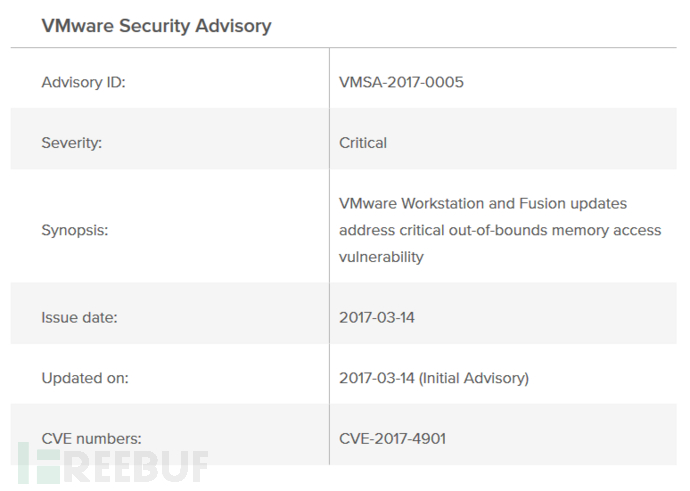Select the Advisory ID label
This screenshot has height=491, width=690.
pos(83,82)
